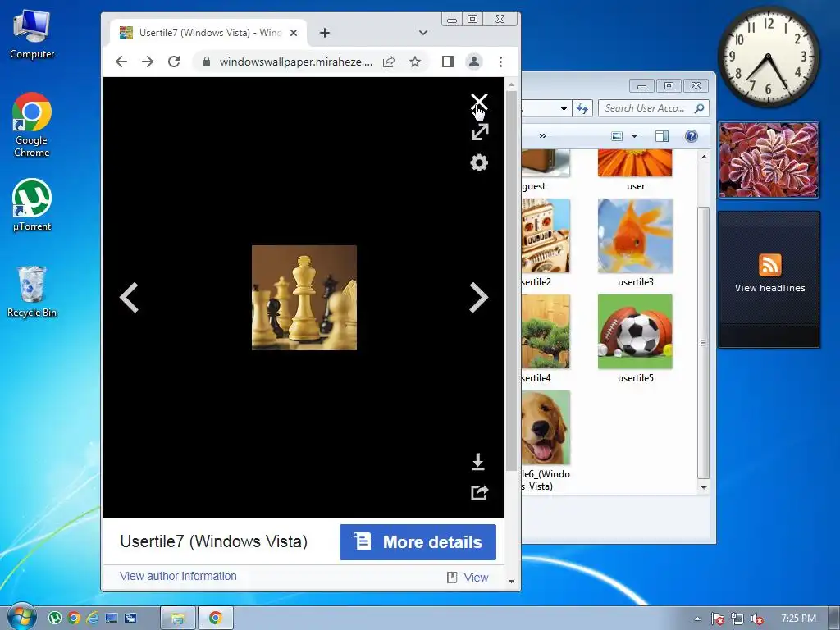This screenshot has width=840, height=630.
Task: Click the clock gadget
Action: click(x=768, y=57)
